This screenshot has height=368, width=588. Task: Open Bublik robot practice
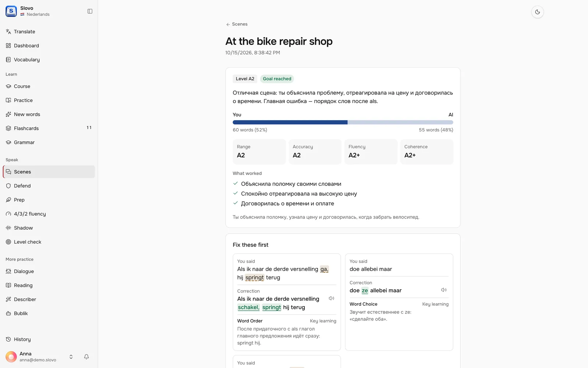pyautogui.click(x=49, y=313)
